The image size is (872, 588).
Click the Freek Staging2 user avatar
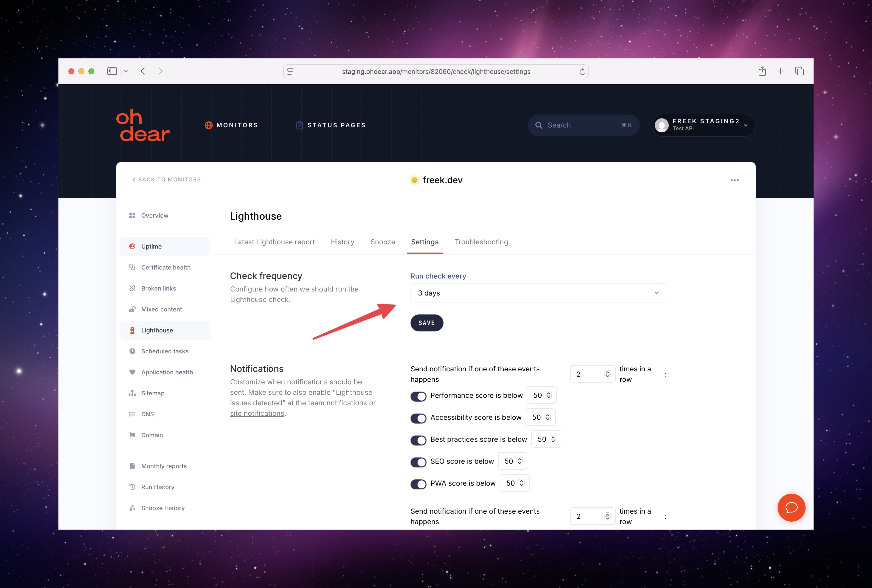click(x=661, y=125)
